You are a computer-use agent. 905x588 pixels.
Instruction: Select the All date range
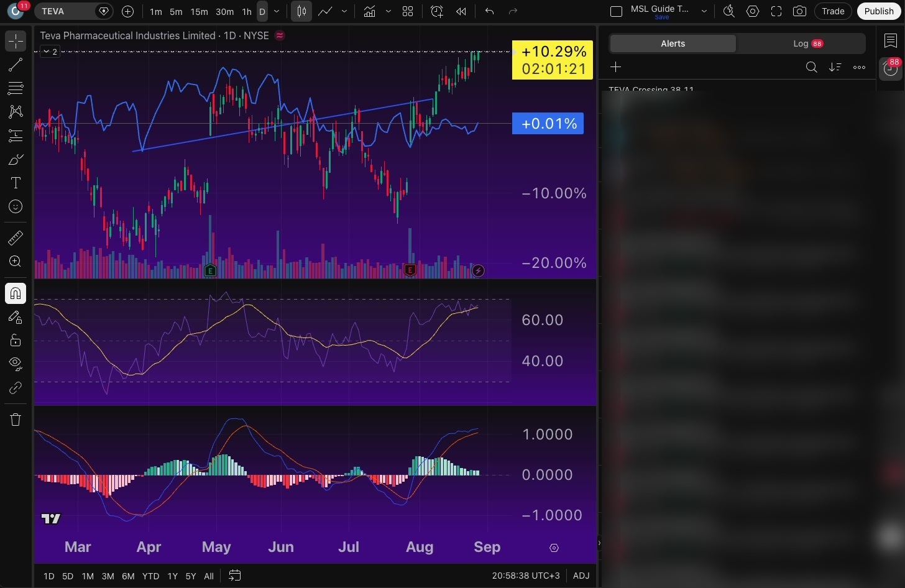(x=209, y=576)
